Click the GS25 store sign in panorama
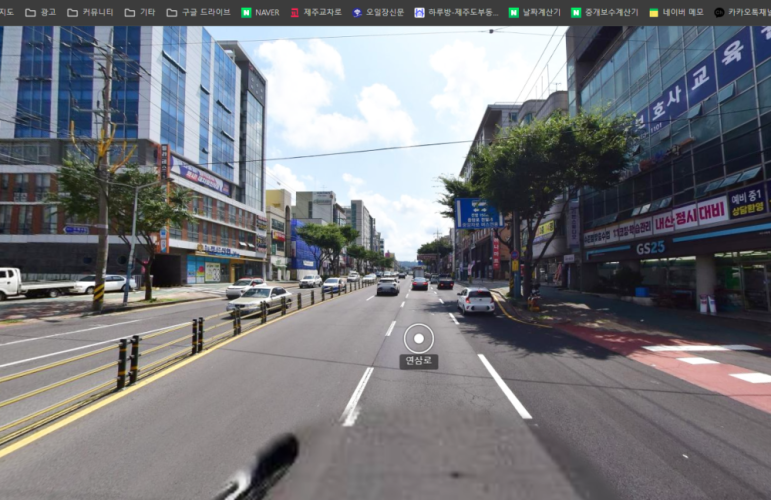Screen dimensions: 771x500 tap(651, 247)
